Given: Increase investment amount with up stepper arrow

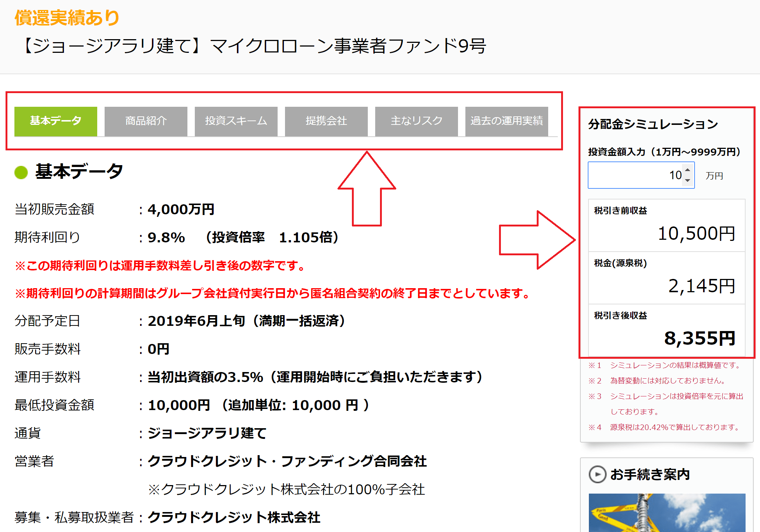Looking at the screenshot, I should pos(688,170).
